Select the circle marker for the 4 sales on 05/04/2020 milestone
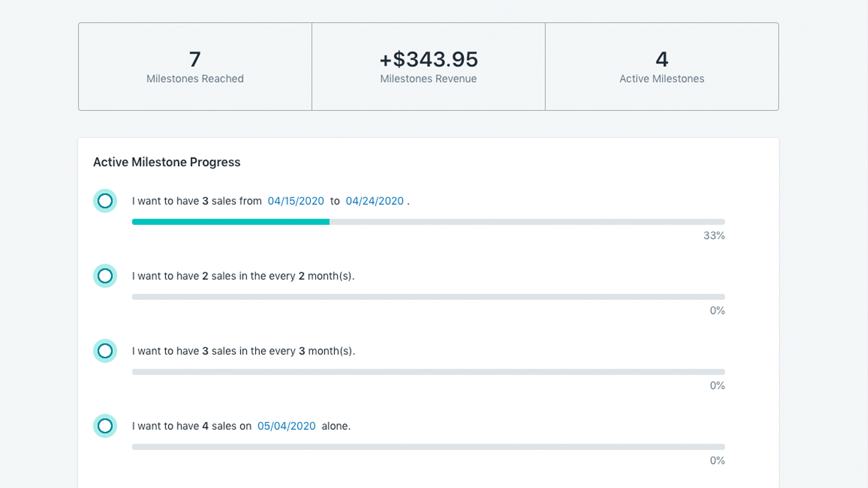This screenshot has width=868, height=488. (x=105, y=426)
